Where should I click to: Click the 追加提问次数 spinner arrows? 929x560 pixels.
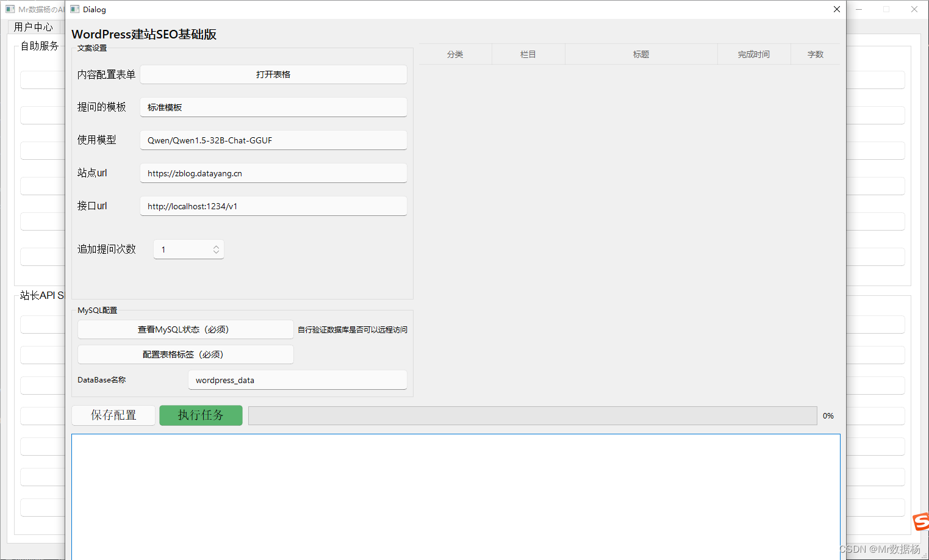[x=216, y=249]
